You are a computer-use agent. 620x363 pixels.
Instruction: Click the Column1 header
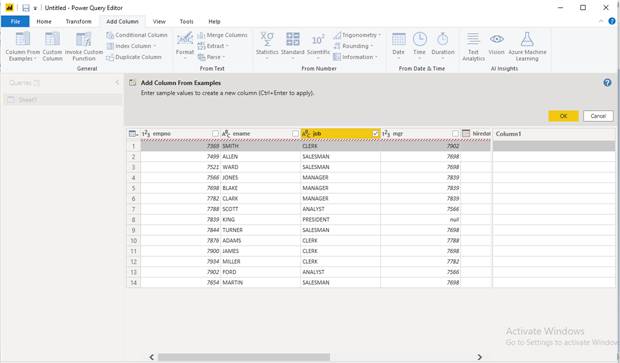pos(554,134)
